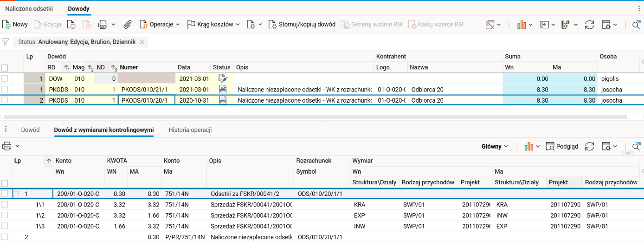Refresh the upper documents list
The width and height of the screenshot is (644, 247).
[589, 25]
